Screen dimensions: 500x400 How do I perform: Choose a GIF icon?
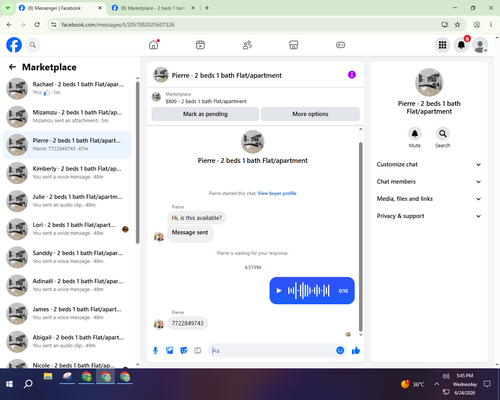coord(198,350)
